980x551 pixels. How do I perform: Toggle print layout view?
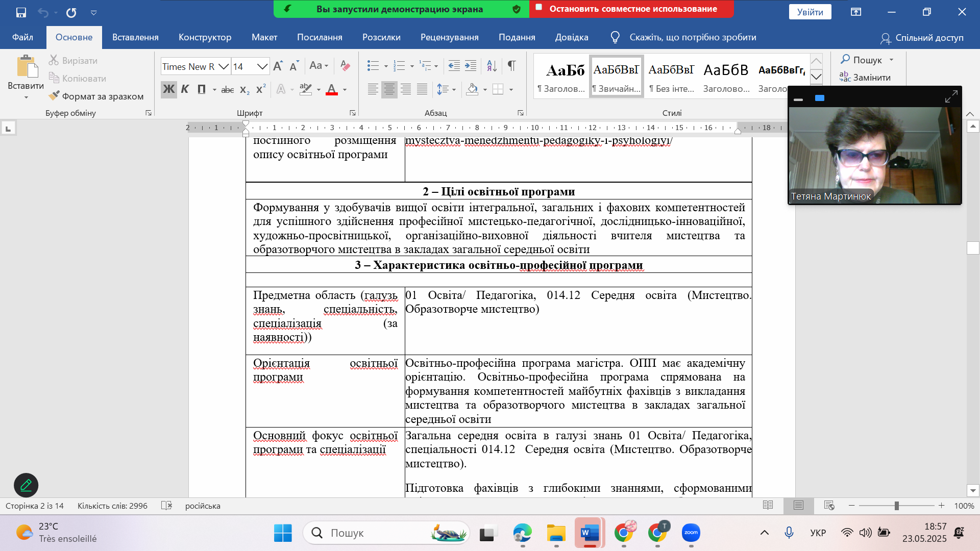[799, 506]
